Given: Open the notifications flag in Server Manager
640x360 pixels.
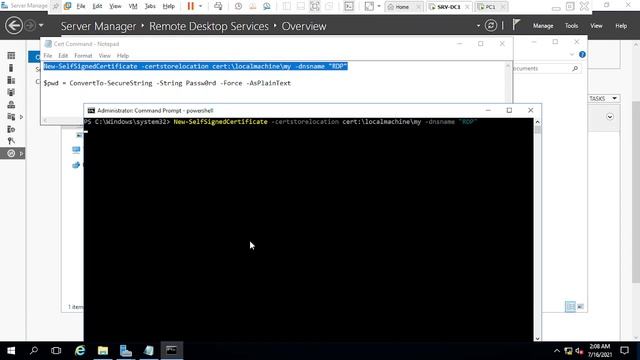Looking at the screenshot, I should pos(516,25).
